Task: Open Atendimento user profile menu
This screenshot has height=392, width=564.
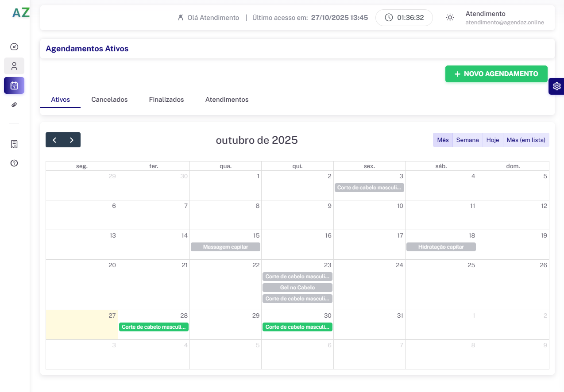Action: (x=504, y=18)
